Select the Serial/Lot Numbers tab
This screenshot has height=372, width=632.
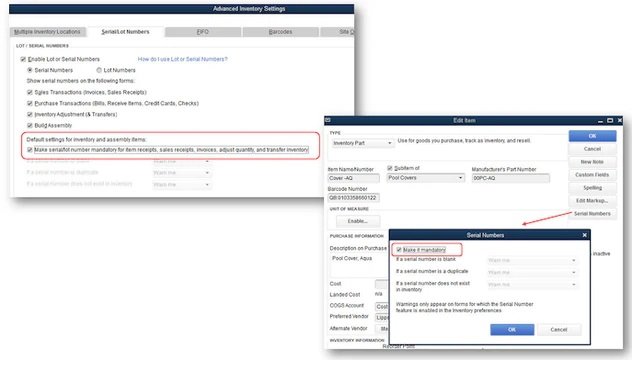coord(125,32)
